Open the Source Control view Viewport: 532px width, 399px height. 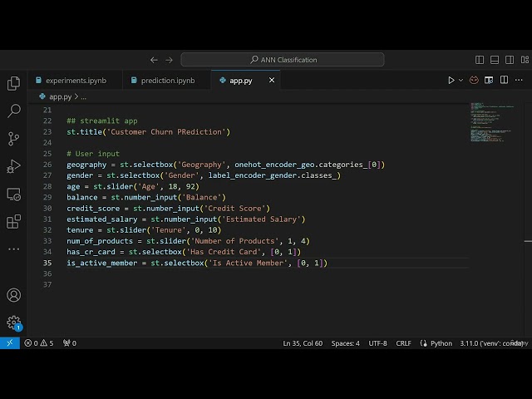tap(13, 139)
